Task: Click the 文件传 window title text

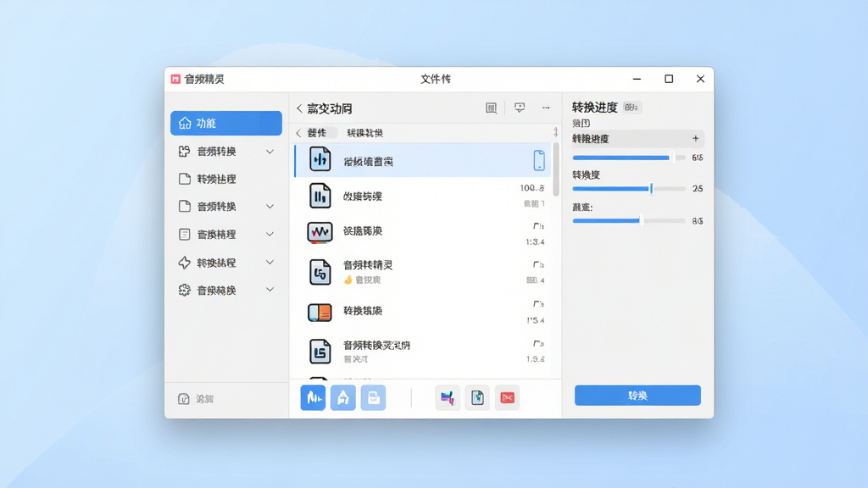Action: 436,79
